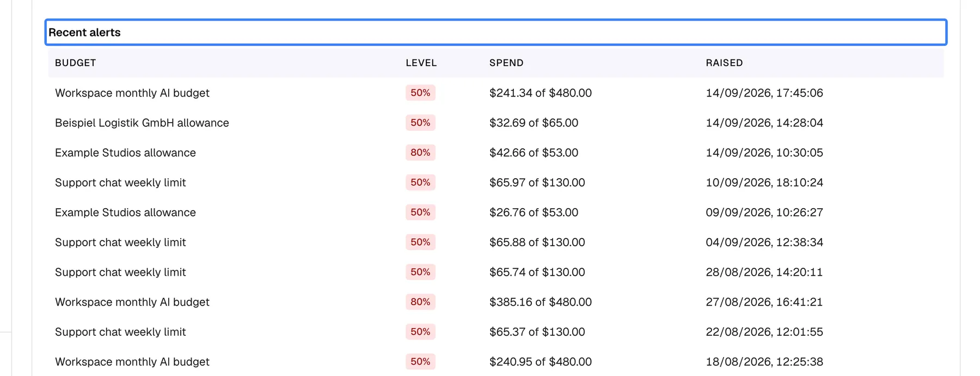The height and width of the screenshot is (376, 980).
Task: Click the 50% badge on Beispiel Logistik row
Action: click(420, 123)
